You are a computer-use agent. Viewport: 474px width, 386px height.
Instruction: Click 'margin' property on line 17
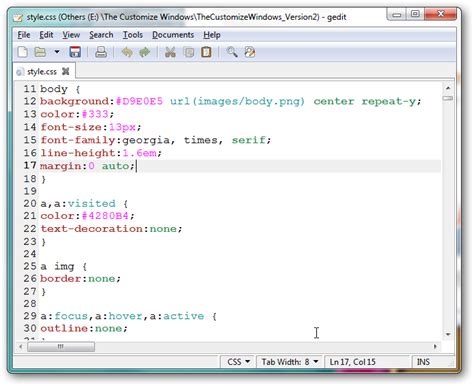(61, 166)
